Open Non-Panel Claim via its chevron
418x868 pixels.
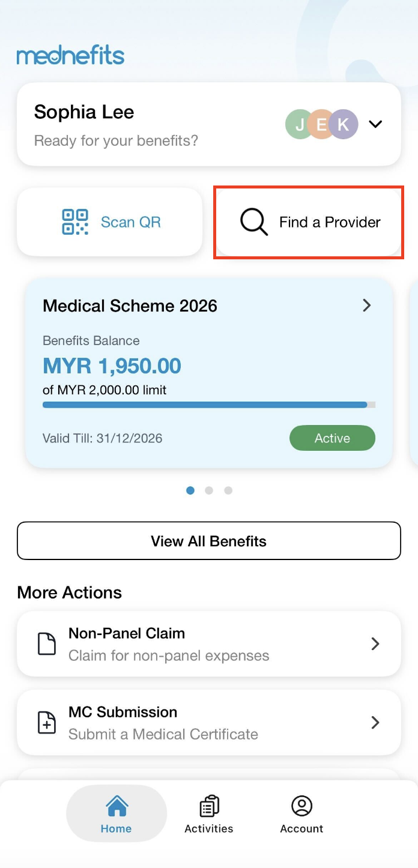[375, 644]
